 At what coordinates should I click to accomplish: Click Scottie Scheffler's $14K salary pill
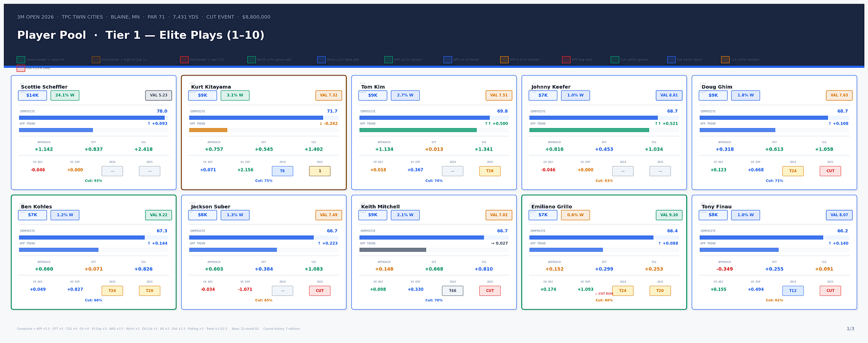32,95
